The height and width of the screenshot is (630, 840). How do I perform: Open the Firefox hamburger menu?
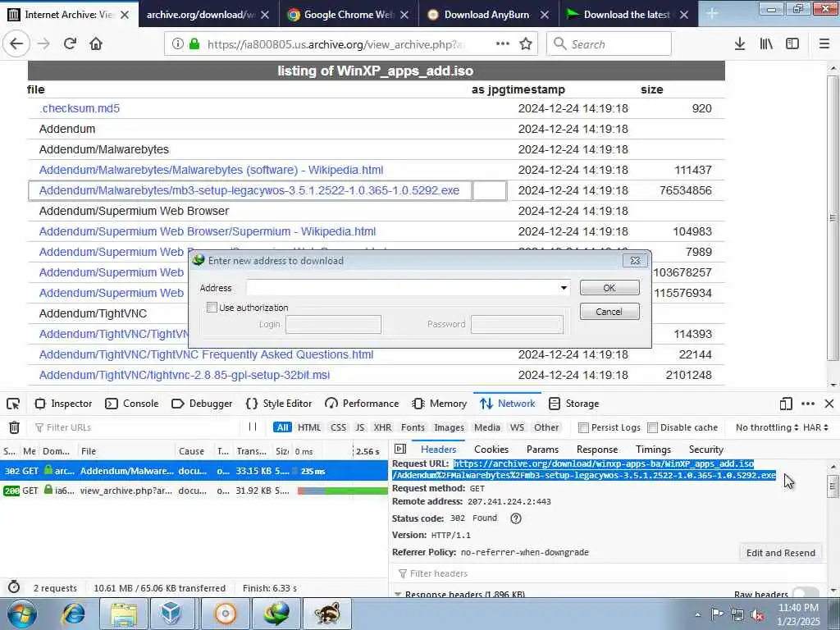click(x=824, y=44)
